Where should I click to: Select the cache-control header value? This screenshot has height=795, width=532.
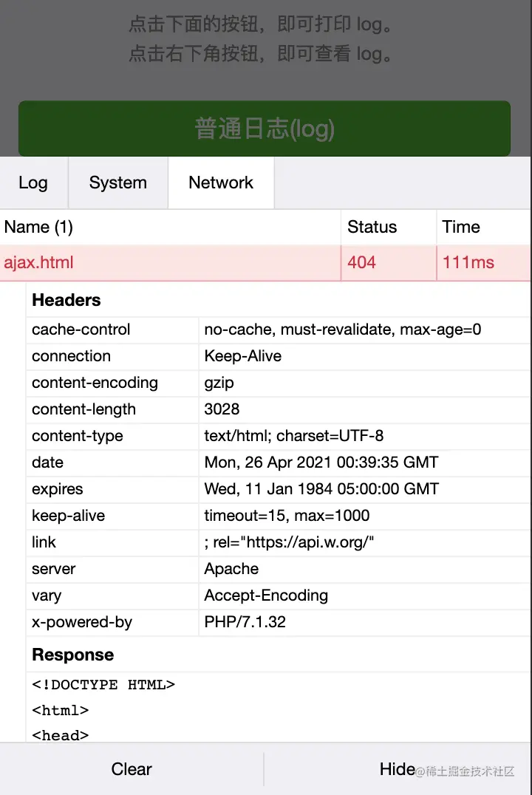click(343, 330)
